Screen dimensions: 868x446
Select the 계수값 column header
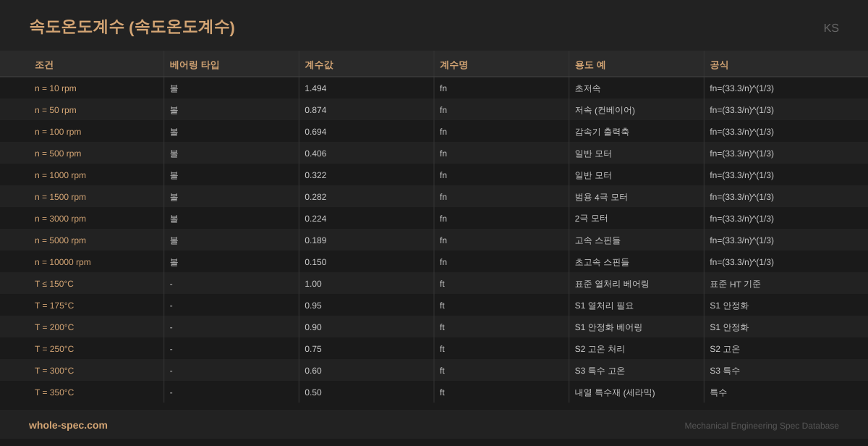coord(319,65)
